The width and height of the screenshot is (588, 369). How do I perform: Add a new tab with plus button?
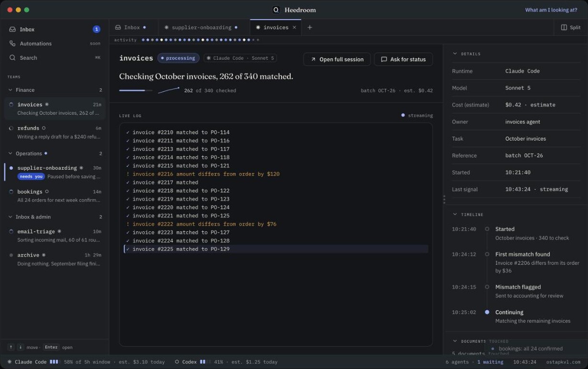click(310, 27)
